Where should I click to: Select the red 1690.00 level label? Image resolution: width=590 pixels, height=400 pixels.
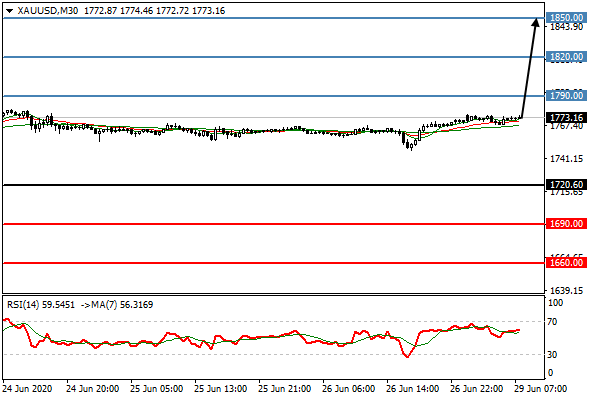[566, 224]
